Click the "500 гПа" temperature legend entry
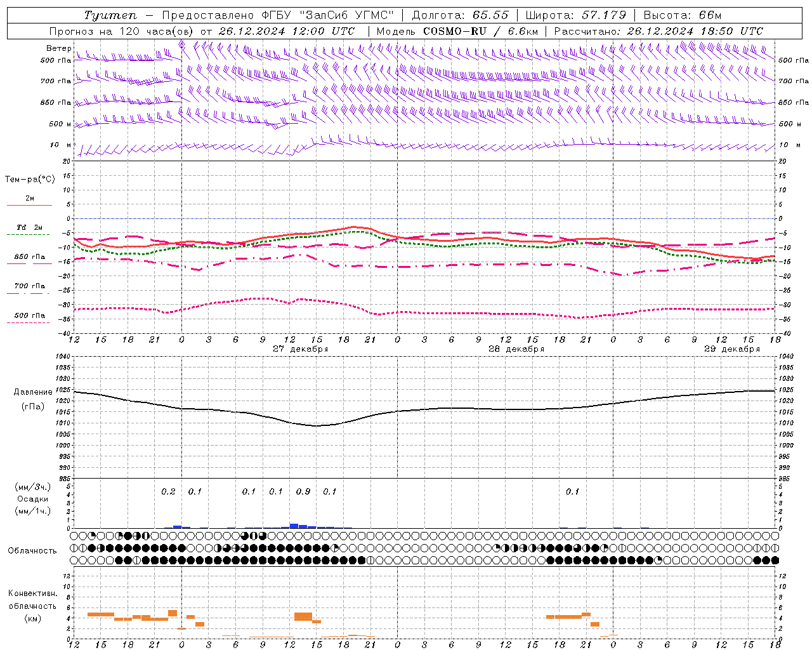This screenshot has width=812, height=650. (x=30, y=315)
